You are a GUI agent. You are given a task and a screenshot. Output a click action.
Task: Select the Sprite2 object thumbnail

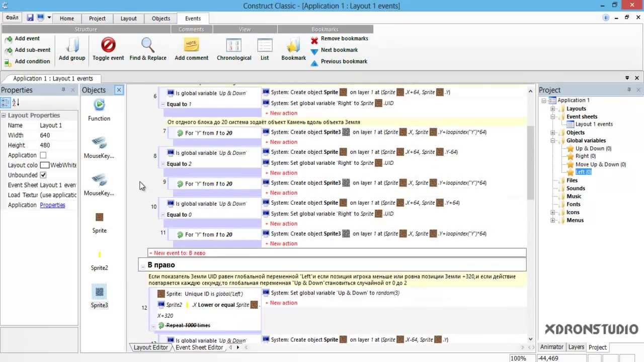(x=99, y=254)
